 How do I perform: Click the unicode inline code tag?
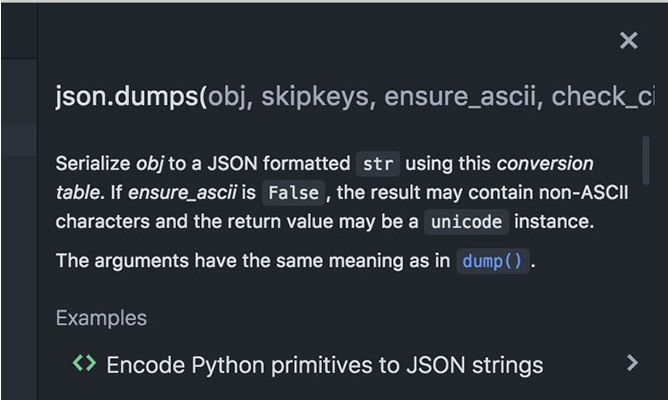pos(466,222)
